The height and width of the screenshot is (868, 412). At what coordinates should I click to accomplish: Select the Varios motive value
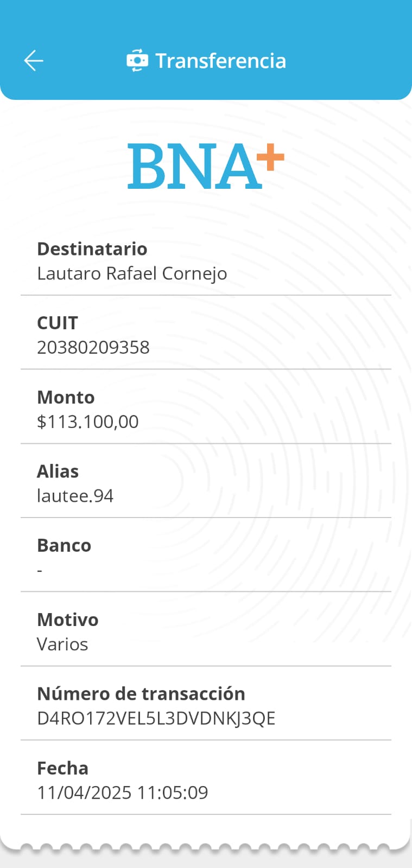pos(62,644)
